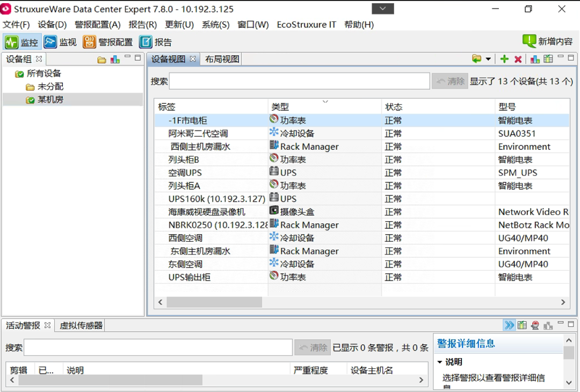Screen dimensions: 580x392
Task: Select the 海康威视硬盘录像机 device row
Action: click(x=362, y=212)
